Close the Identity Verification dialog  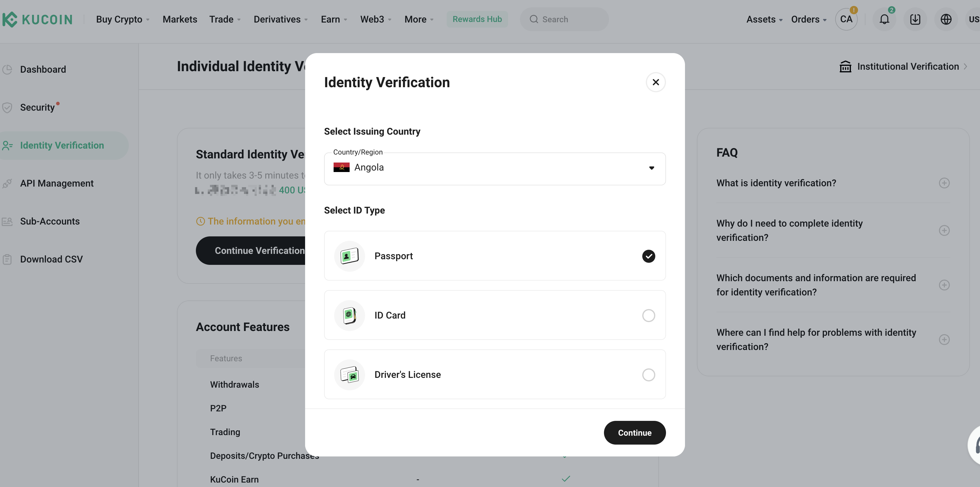click(656, 82)
